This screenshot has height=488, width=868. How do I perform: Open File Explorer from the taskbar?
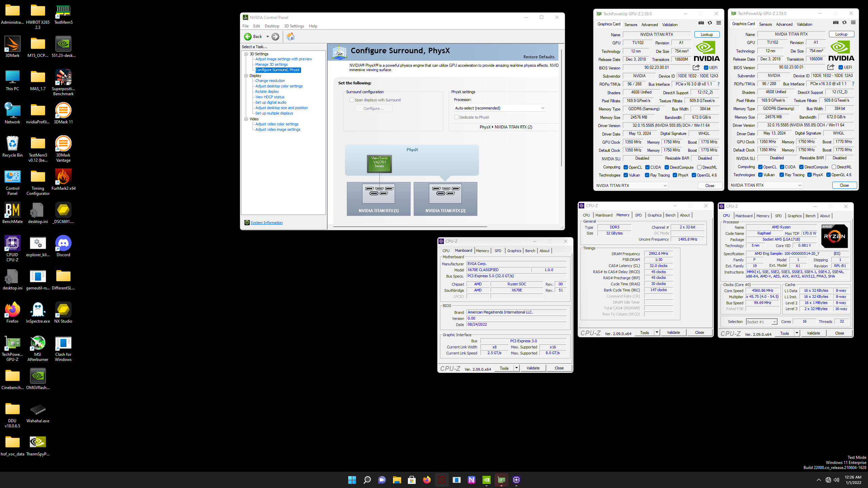397,480
